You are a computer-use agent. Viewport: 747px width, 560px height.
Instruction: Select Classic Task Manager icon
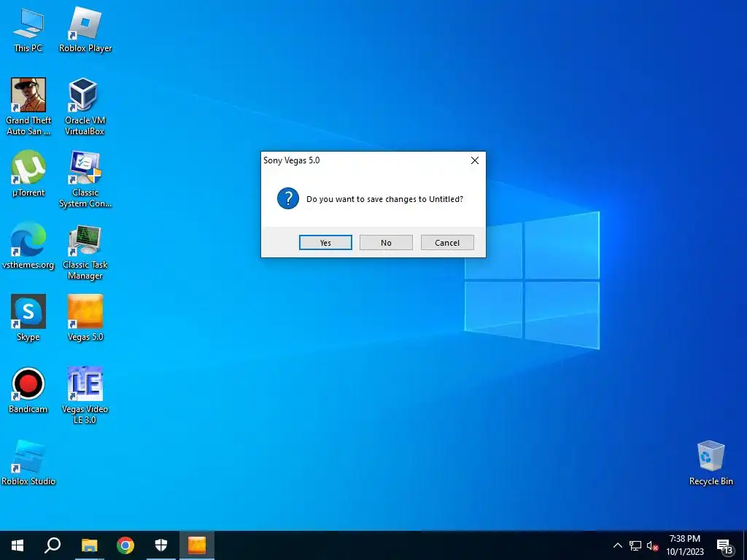[85, 252]
